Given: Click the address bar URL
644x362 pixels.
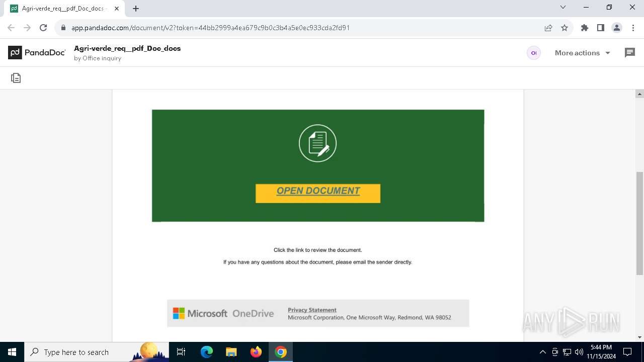Looking at the screenshot, I should 210,28.
